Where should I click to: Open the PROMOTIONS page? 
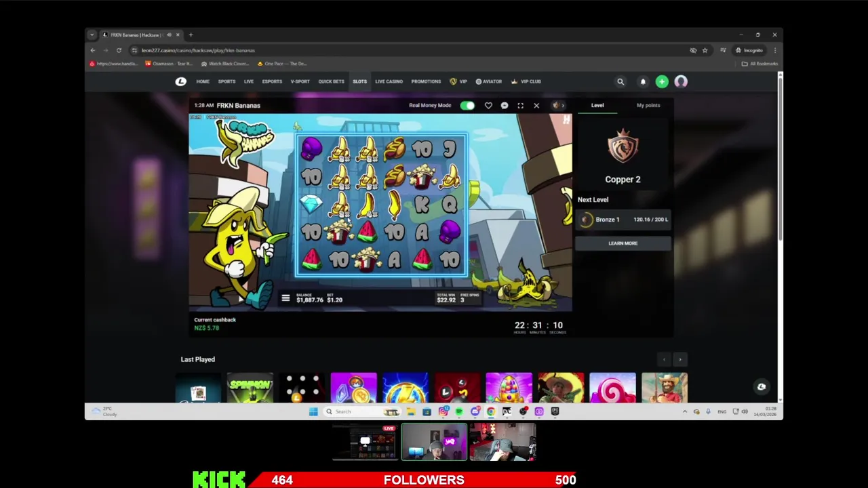tap(426, 81)
